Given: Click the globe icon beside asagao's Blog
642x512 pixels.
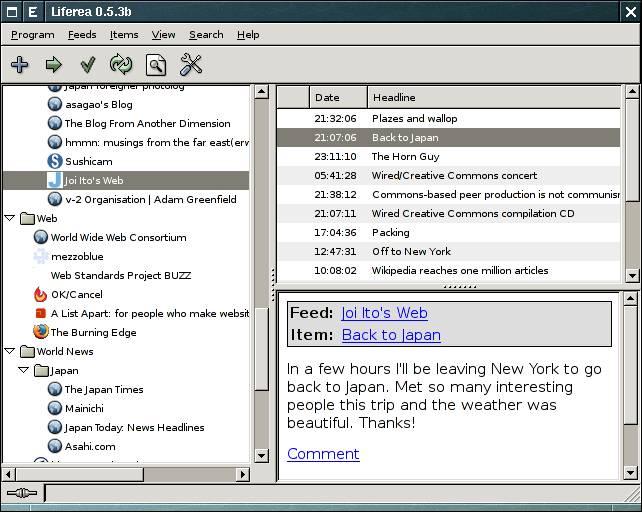Looking at the screenshot, I should [54, 104].
